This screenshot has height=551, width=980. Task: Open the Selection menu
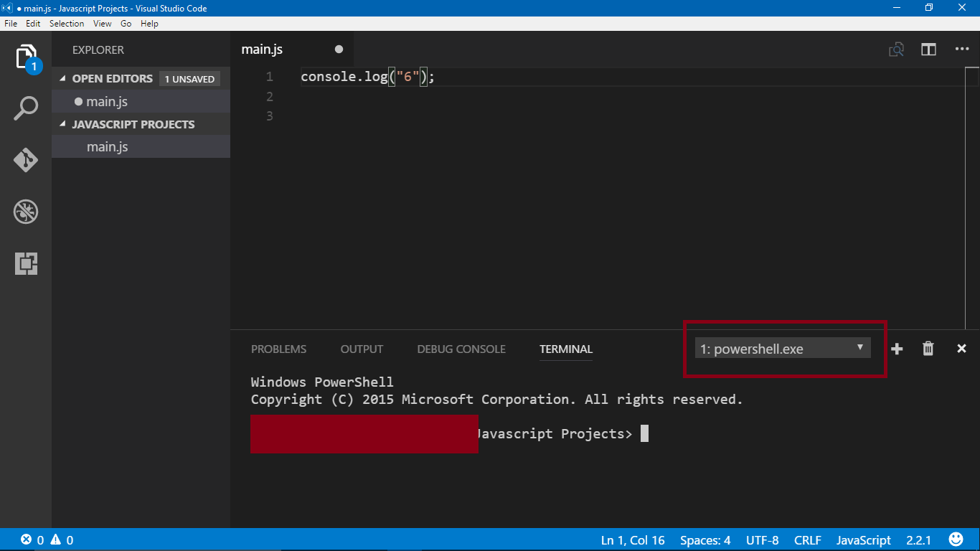[x=67, y=24]
